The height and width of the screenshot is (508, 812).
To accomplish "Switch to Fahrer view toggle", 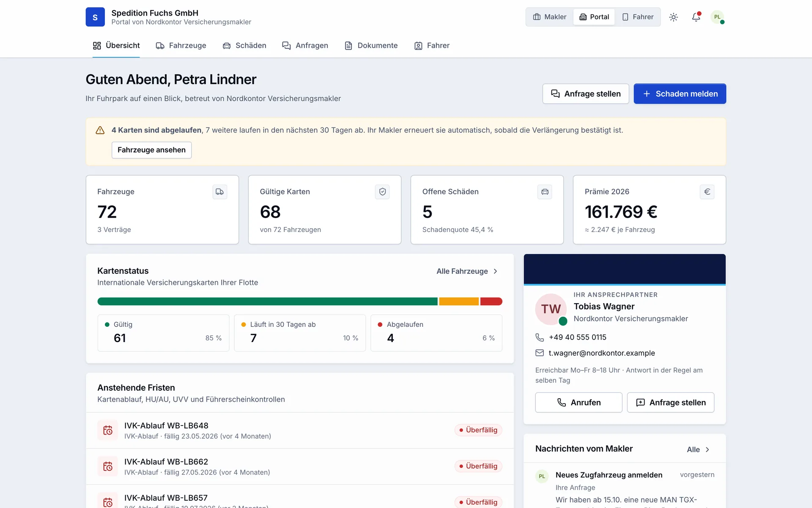I will pos(638,17).
